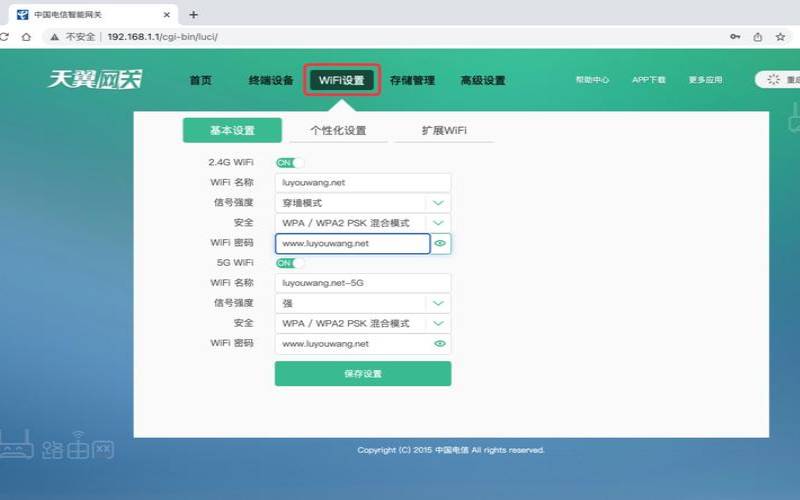Click the browser reload icon
Screen dimensions: 800x500
(x=4, y=37)
